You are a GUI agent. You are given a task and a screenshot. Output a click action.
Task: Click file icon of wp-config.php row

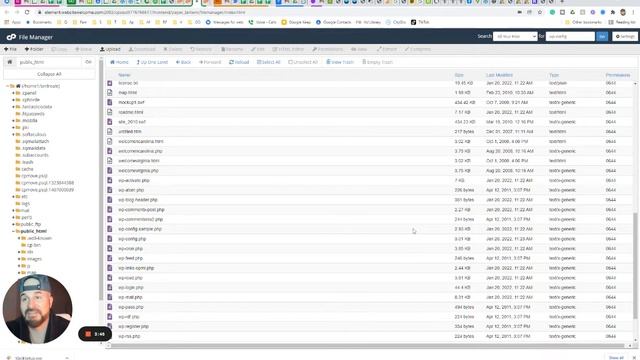click(x=109, y=239)
